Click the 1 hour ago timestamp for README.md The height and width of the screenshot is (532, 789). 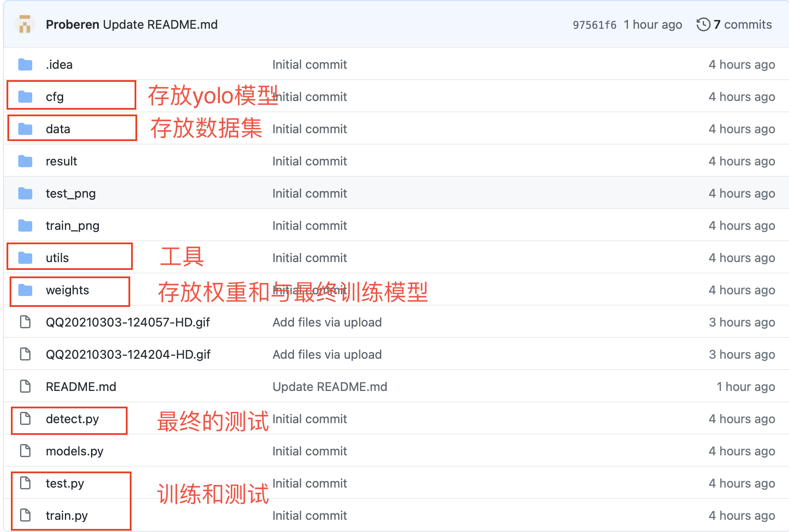tap(745, 386)
